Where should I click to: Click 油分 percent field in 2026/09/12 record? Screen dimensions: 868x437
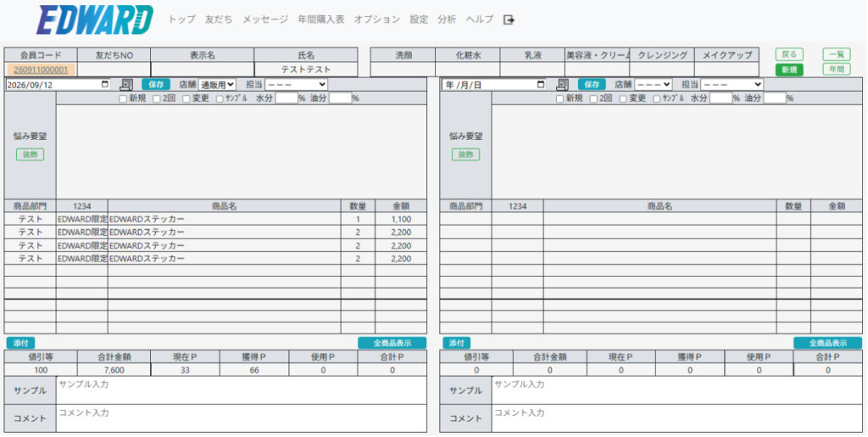(x=341, y=98)
